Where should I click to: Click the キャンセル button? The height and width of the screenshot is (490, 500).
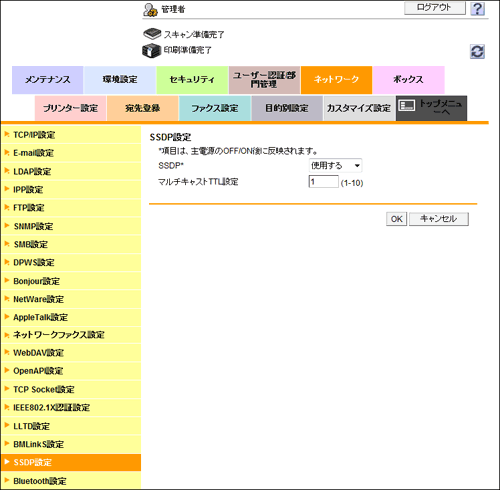[x=439, y=219]
